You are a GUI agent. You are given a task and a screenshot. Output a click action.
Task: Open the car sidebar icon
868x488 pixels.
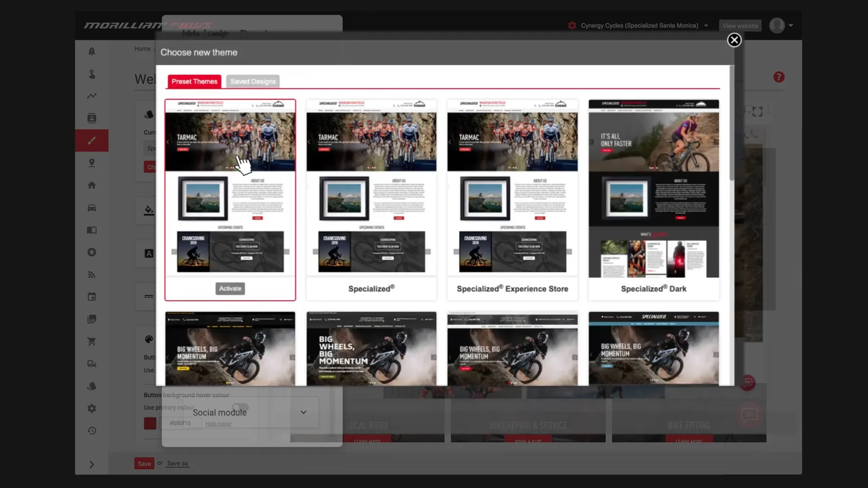pyautogui.click(x=92, y=208)
